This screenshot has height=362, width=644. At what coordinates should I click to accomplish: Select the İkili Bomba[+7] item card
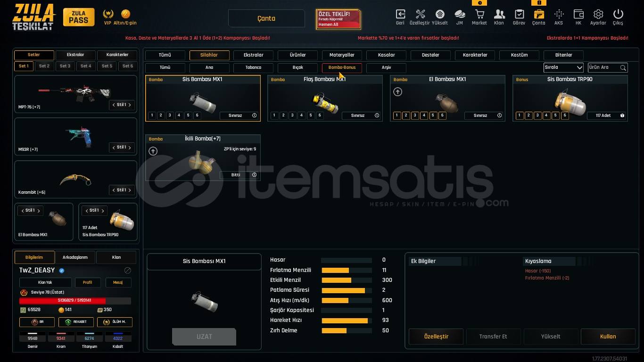tap(203, 158)
